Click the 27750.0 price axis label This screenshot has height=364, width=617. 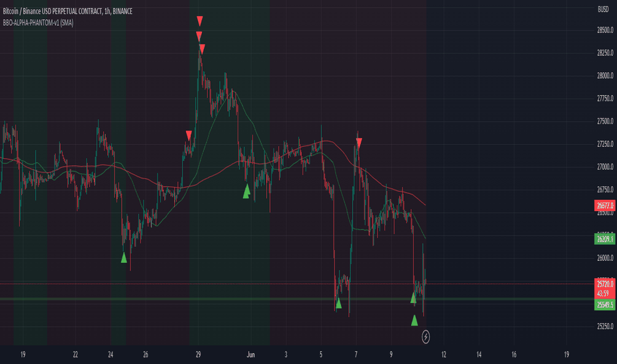(605, 99)
